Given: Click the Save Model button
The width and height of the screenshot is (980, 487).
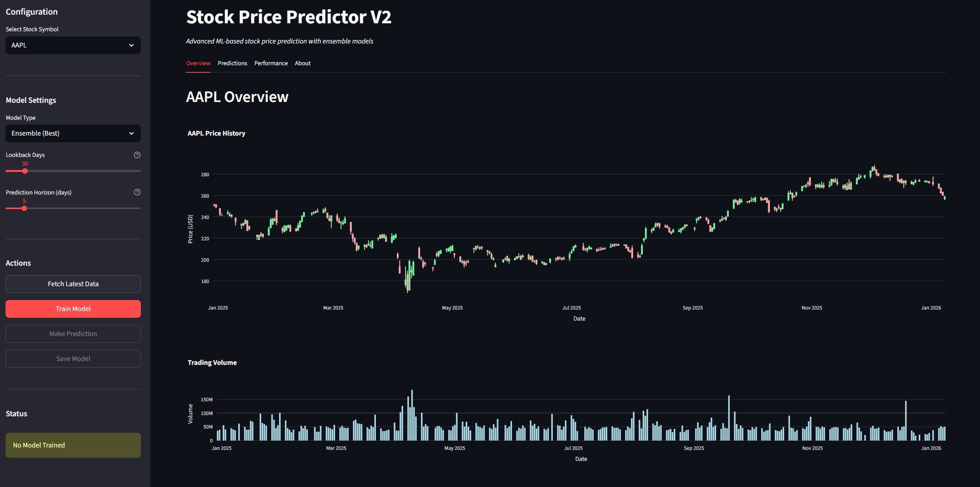Looking at the screenshot, I should (73, 359).
